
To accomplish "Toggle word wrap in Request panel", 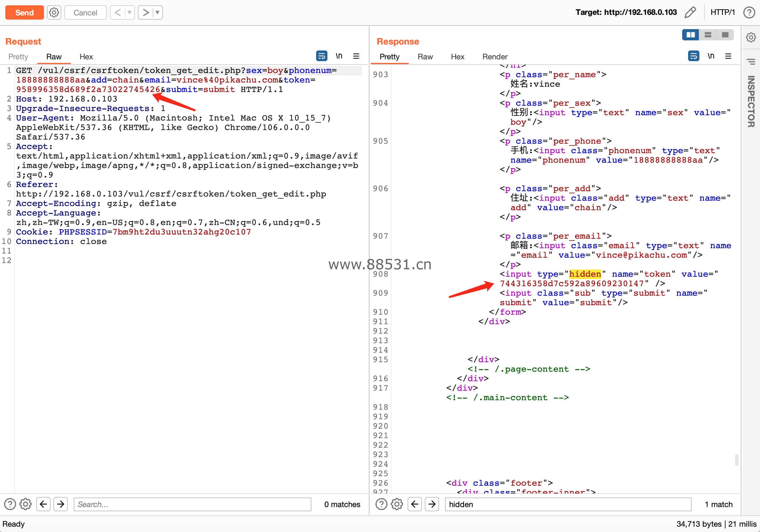I will 321,56.
